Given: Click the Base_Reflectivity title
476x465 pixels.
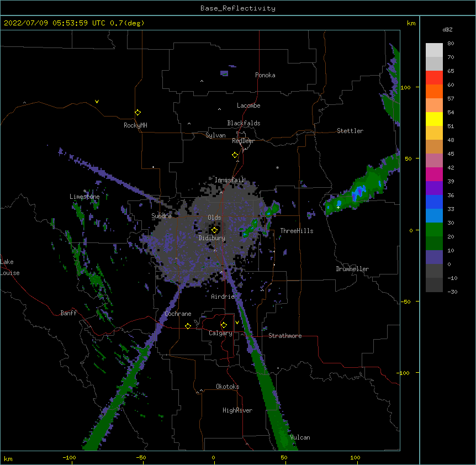Looking at the screenshot, I should (x=238, y=8).
